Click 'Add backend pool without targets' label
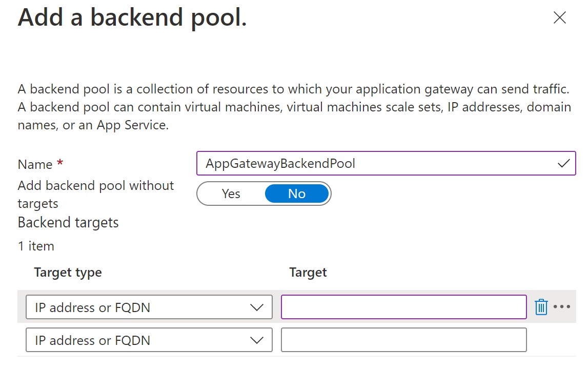The width and height of the screenshot is (588, 367). coord(96,194)
